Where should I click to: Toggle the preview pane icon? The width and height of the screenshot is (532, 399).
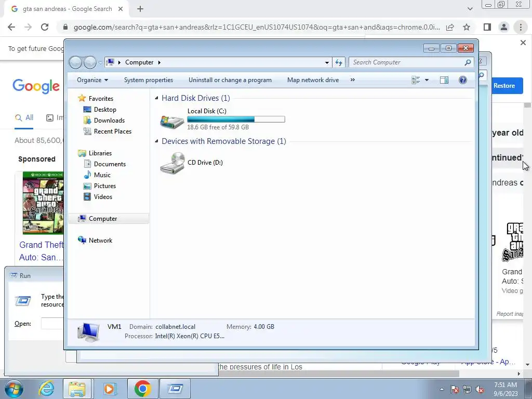click(x=444, y=80)
